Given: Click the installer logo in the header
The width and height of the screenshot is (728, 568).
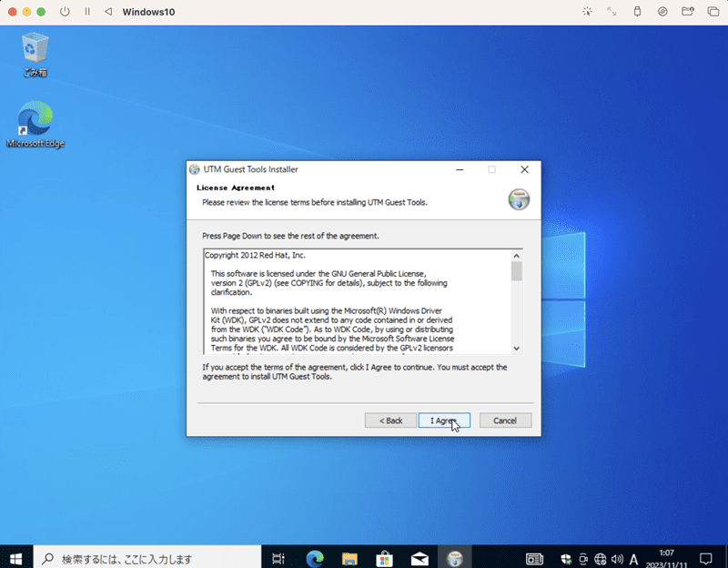Looking at the screenshot, I should [x=519, y=199].
